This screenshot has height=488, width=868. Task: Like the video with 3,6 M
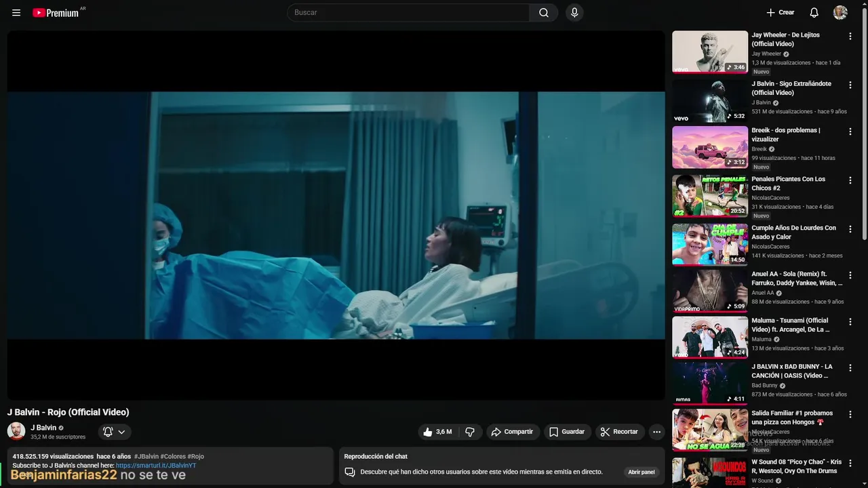click(437, 432)
